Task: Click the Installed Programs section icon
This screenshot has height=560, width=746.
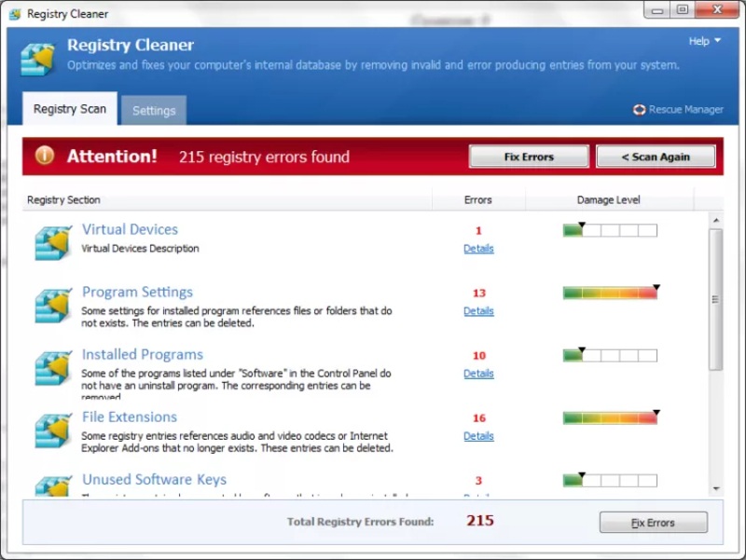Action: click(x=53, y=367)
